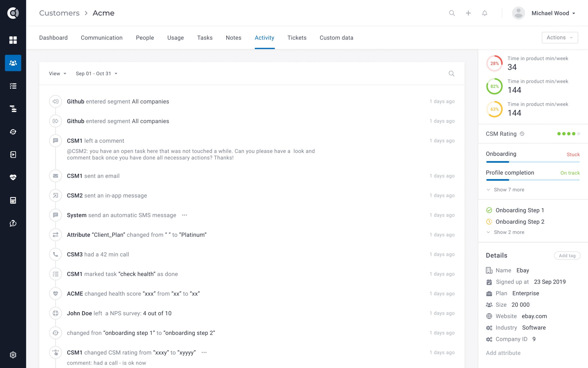Open notifications bell icon
This screenshot has width=588, height=368.
[484, 13]
